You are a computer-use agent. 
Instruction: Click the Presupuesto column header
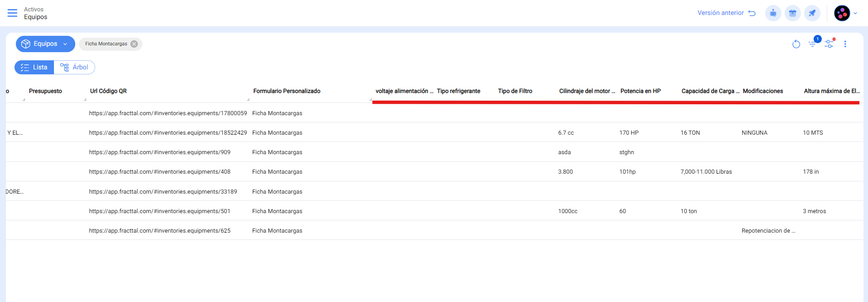point(45,91)
